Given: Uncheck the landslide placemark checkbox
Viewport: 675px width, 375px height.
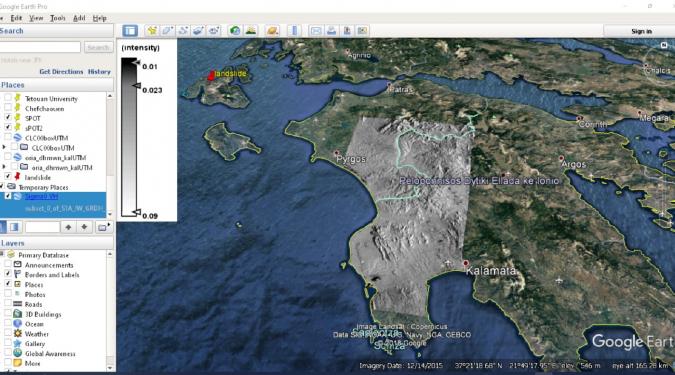Looking at the screenshot, I should point(8,177).
